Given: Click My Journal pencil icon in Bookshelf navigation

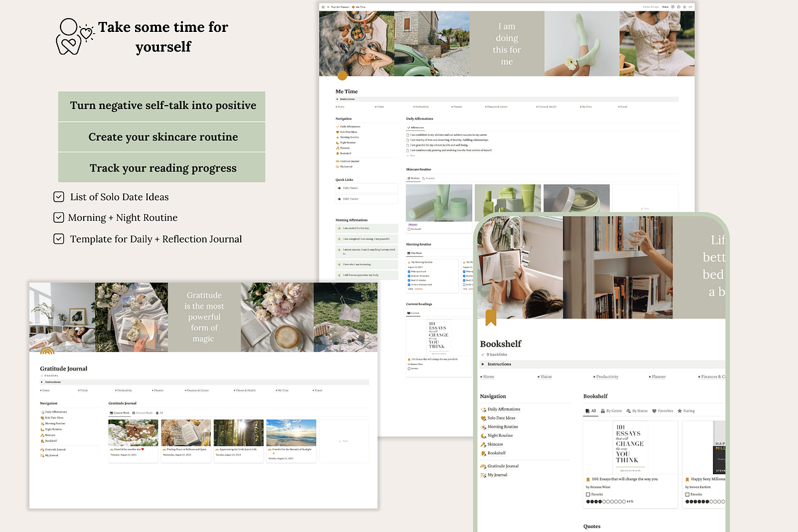Looking at the screenshot, I should [x=483, y=475].
